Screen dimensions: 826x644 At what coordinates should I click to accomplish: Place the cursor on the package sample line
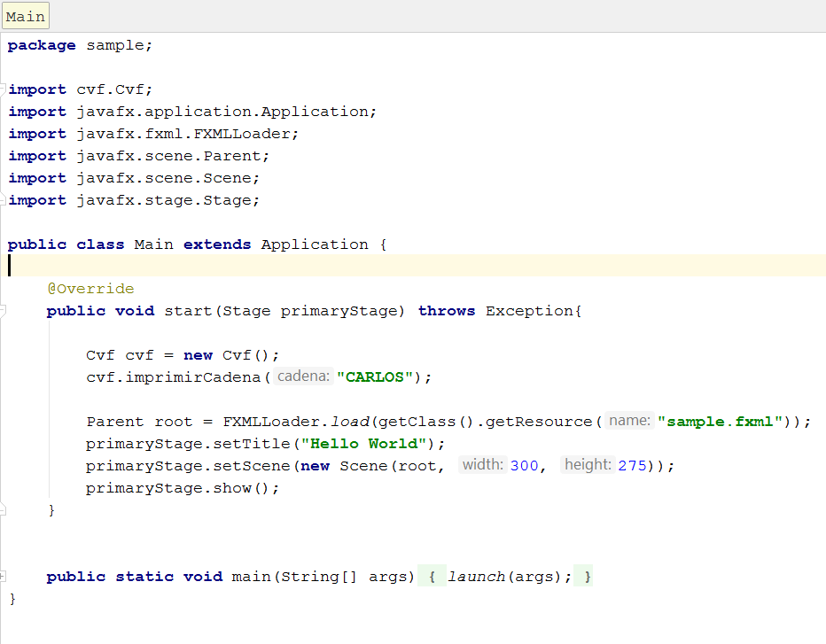click(x=80, y=45)
